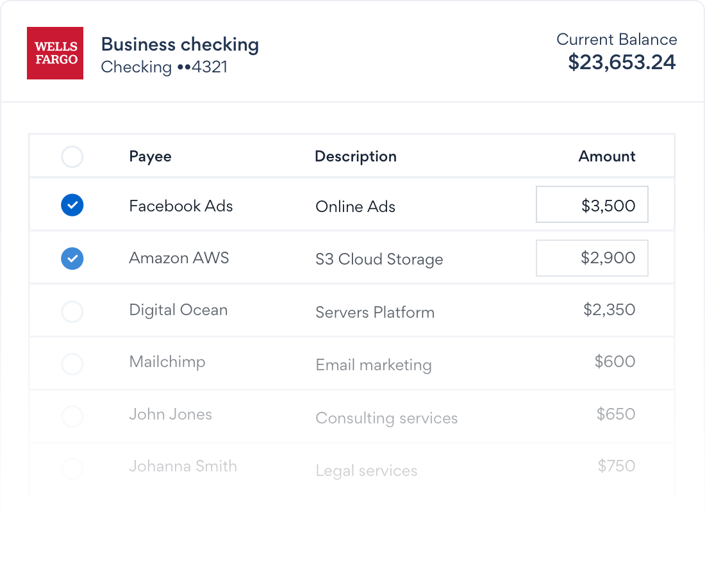This screenshot has height=588, width=705.
Task: Click the $2,900 amount input field
Action: [592, 257]
